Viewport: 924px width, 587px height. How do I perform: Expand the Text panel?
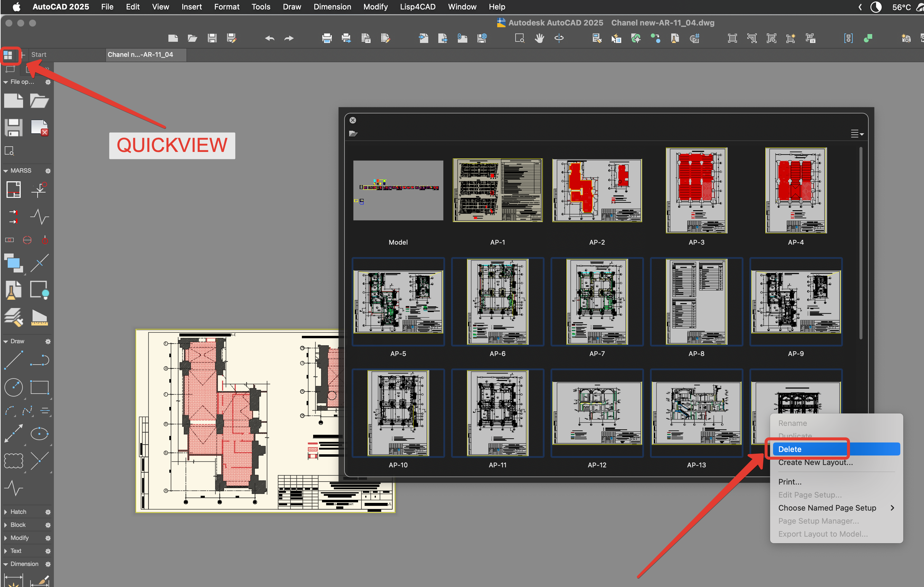click(5, 551)
